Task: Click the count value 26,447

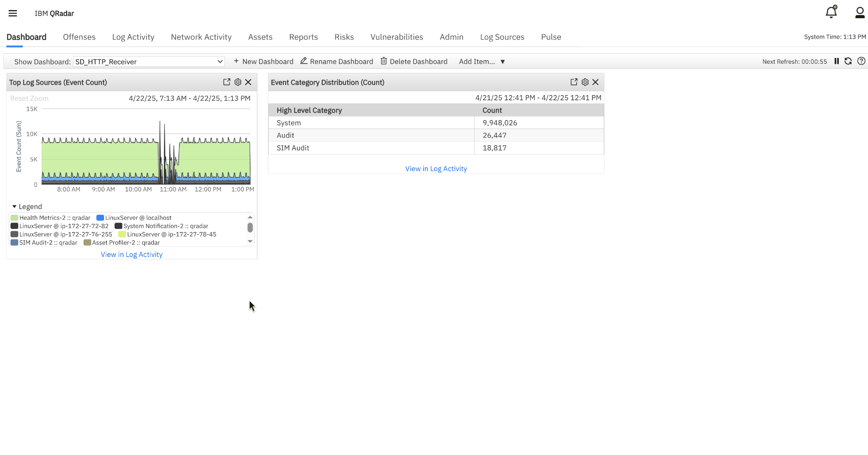Action: [x=495, y=135]
